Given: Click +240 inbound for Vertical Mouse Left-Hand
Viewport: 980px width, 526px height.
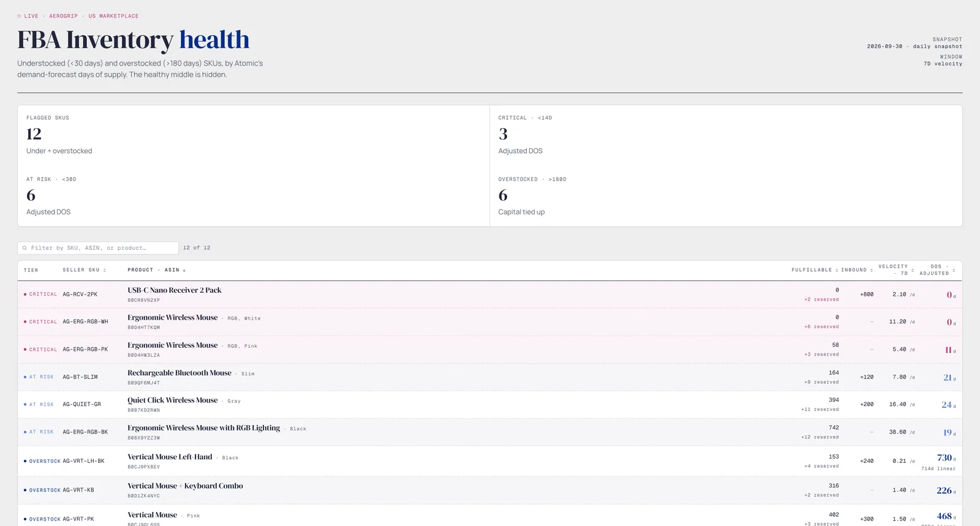Looking at the screenshot, I should 867,461.
